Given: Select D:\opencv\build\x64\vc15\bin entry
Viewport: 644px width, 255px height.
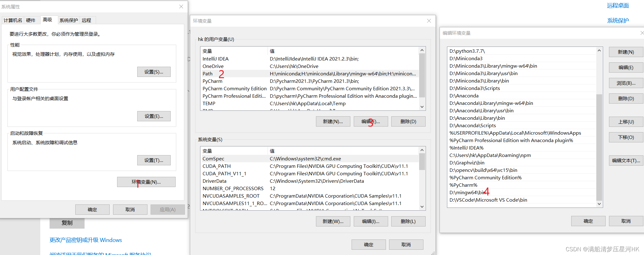Looking at the screenshot, I should tap(522, 170).
